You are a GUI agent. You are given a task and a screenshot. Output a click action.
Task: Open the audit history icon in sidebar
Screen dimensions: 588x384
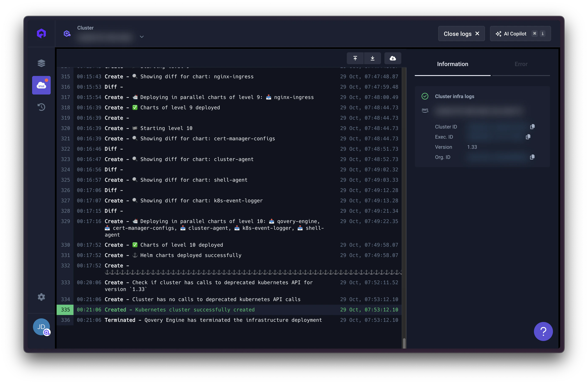tap(41, 107)
